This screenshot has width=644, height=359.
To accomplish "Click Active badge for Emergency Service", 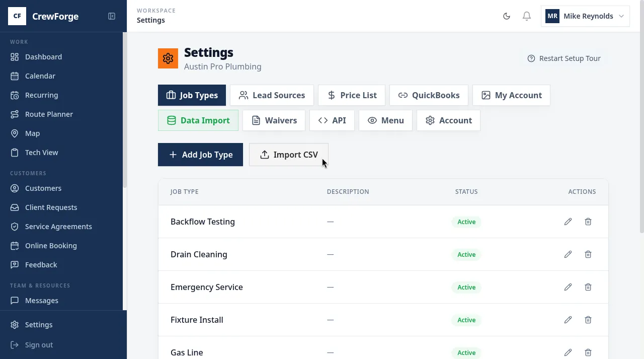I will 466,287.
